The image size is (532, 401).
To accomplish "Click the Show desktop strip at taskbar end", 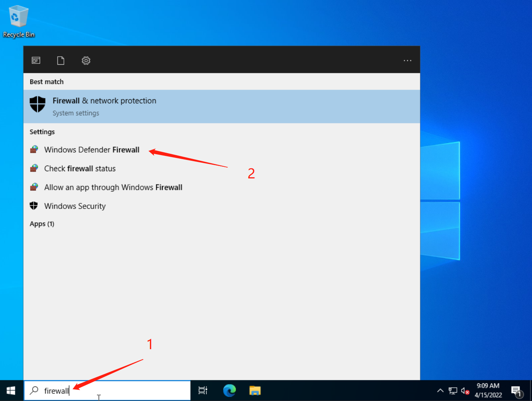I will click(530, 391).
